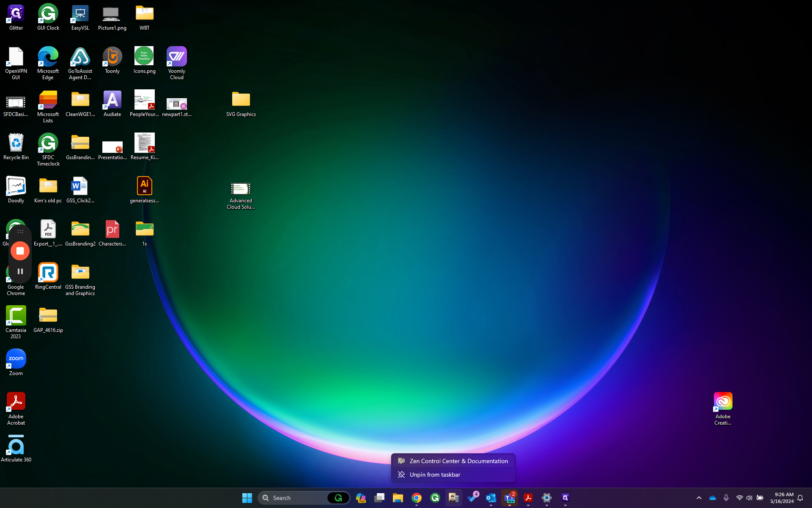The width and height of the screenshot is (812, 508).
Task: Open Zen Control Center & Documentation jump list entry
Action: click(453, 461)
